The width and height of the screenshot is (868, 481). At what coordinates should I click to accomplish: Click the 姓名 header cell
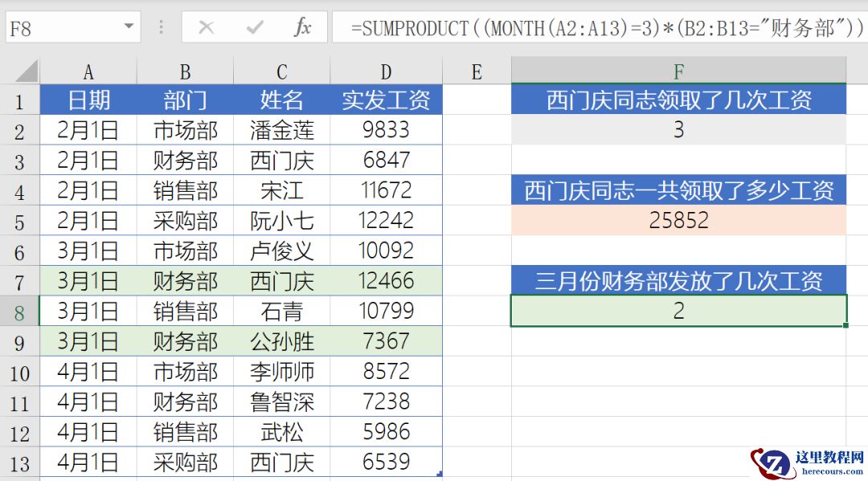282,100
